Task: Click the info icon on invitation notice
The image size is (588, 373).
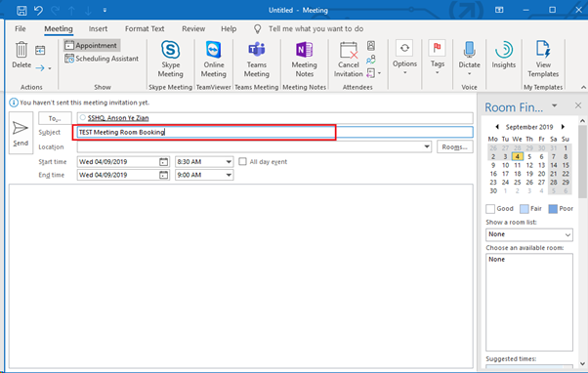Action: [x=14, y=103]
